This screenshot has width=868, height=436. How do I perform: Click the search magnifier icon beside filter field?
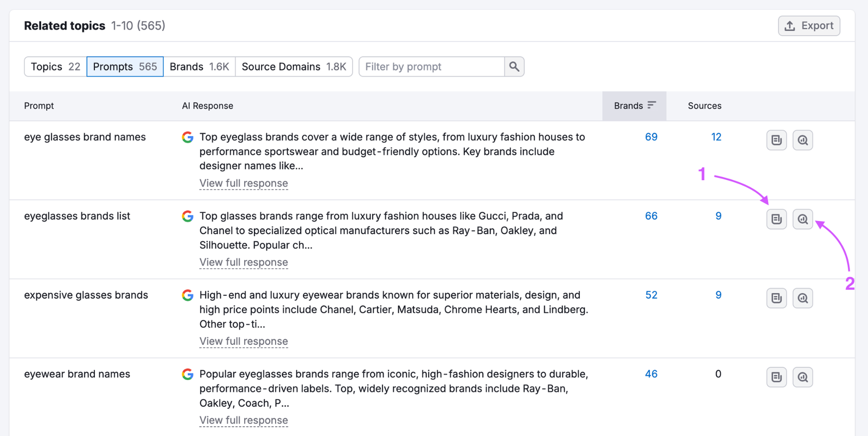coord(514,67)
